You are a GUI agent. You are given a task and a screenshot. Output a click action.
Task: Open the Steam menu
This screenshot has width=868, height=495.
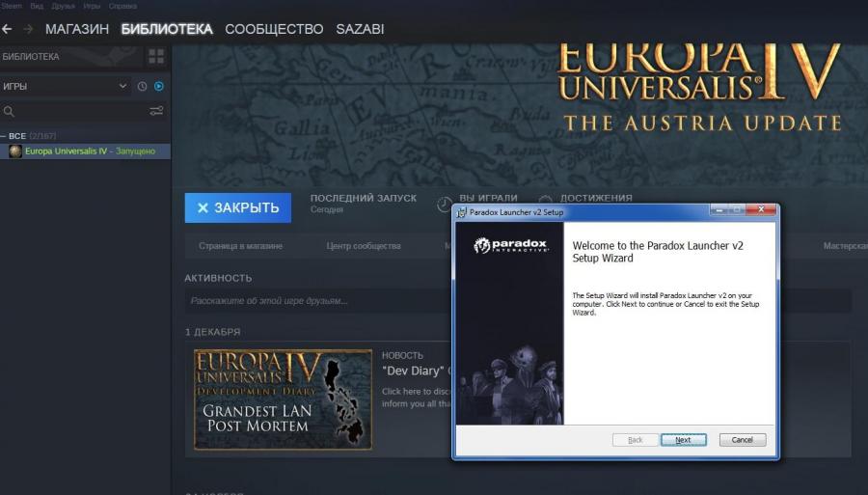tap(11, 6)
